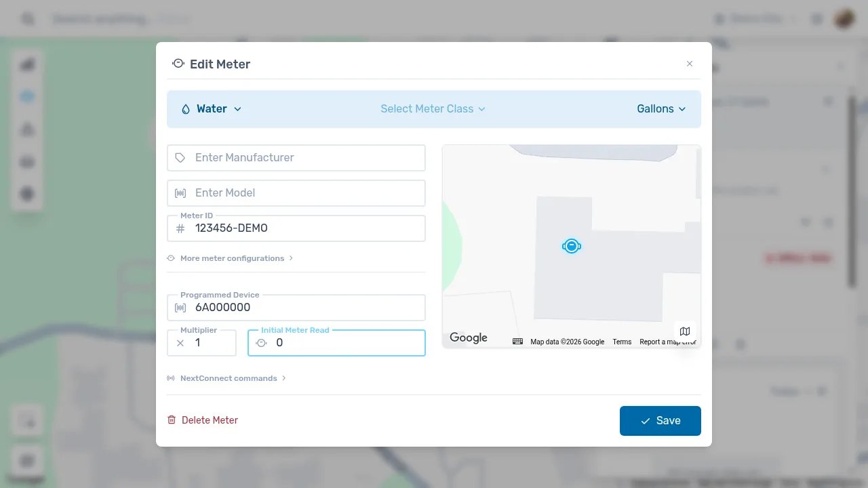
Task: Change the Gallons unit dropdown
Action: pos(661,108)
